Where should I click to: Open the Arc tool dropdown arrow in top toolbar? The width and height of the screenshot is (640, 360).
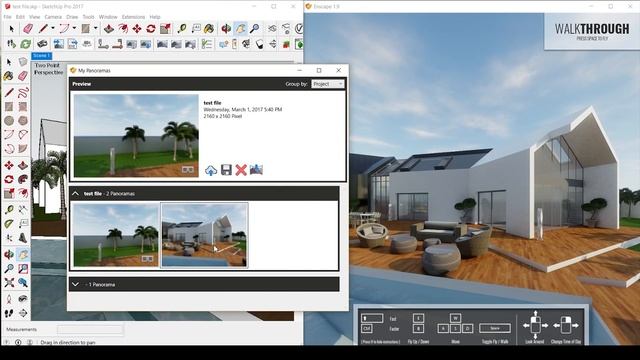74,29
